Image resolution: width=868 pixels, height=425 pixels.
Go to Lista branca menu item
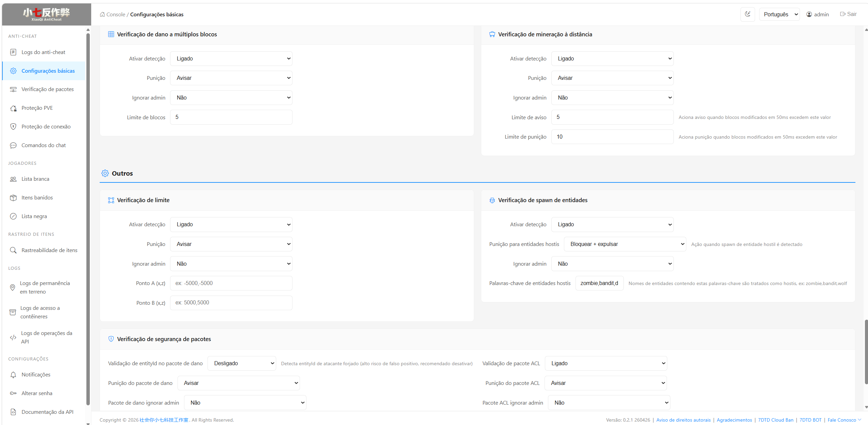[35, 179]
